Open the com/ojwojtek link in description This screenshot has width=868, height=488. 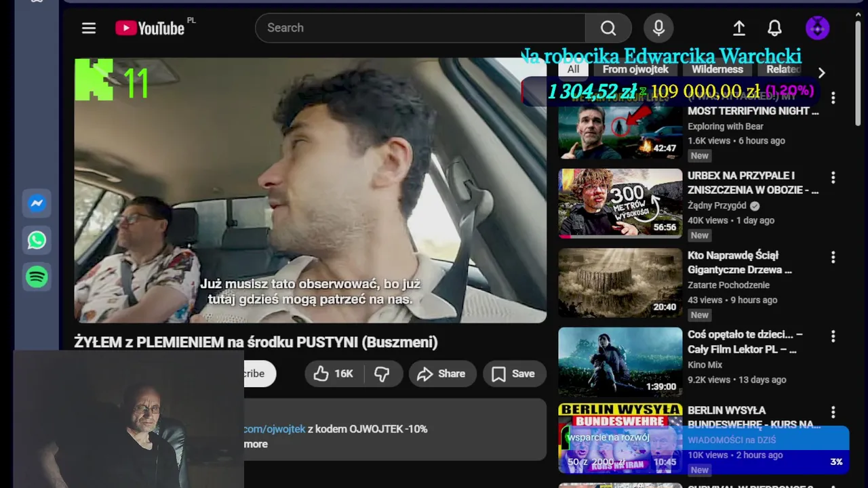[x=275, y=429]
